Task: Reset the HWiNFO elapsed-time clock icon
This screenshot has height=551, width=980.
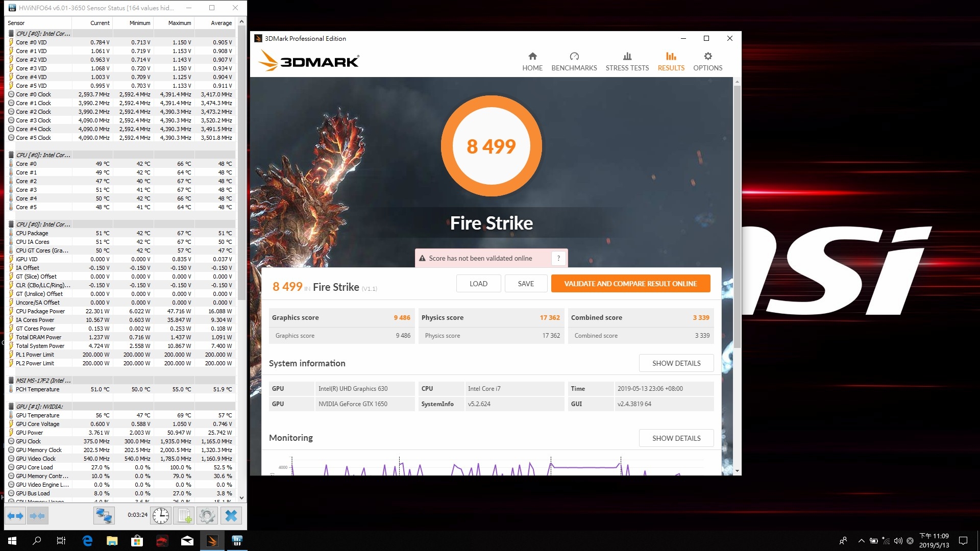Action: [161, 516]
